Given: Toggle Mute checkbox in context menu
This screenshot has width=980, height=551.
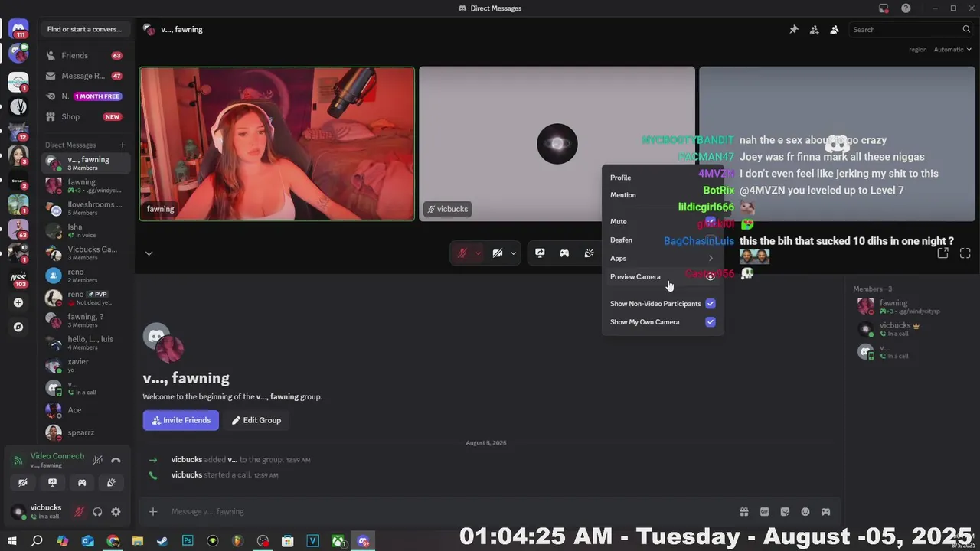Looking at the screenshot, I should tap(710, 222).
